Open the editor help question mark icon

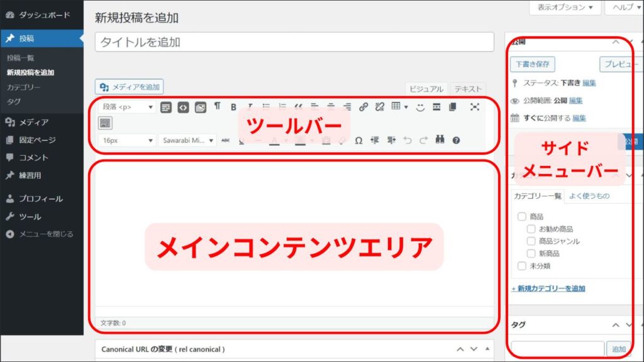(x=456, y=140)
